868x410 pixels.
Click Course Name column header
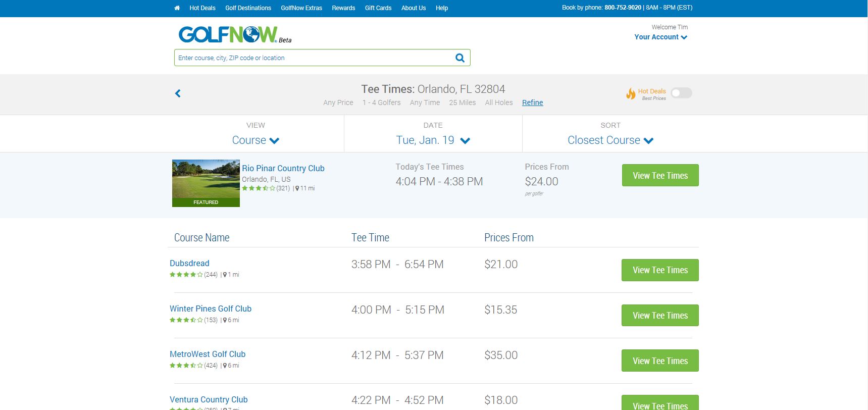click(201, 237)
